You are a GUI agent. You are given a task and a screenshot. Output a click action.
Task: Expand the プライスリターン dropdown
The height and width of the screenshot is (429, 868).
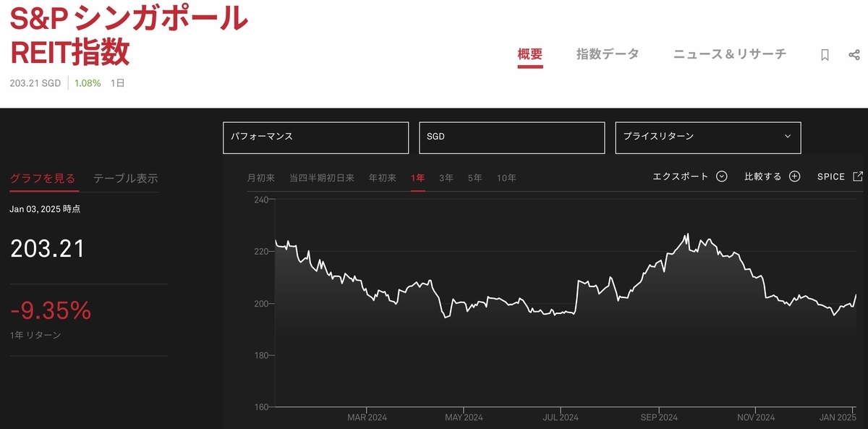point(708,137)
